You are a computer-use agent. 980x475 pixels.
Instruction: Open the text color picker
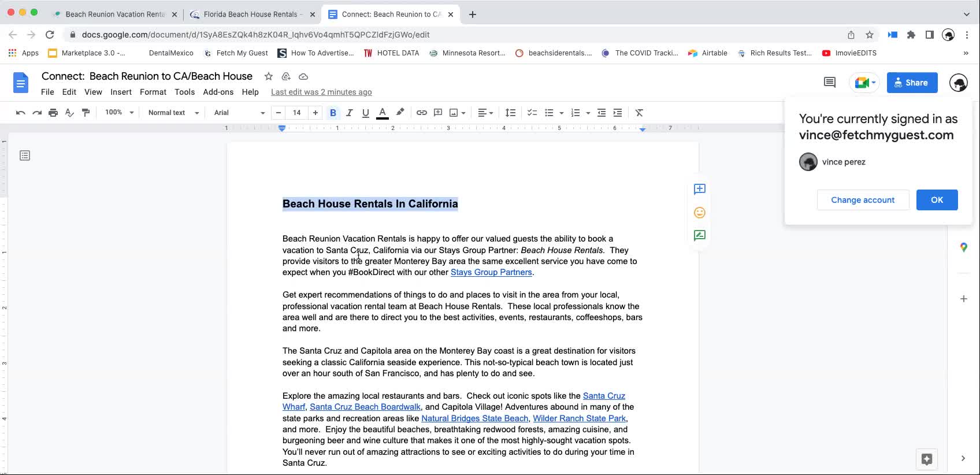(x=382, y=113)
